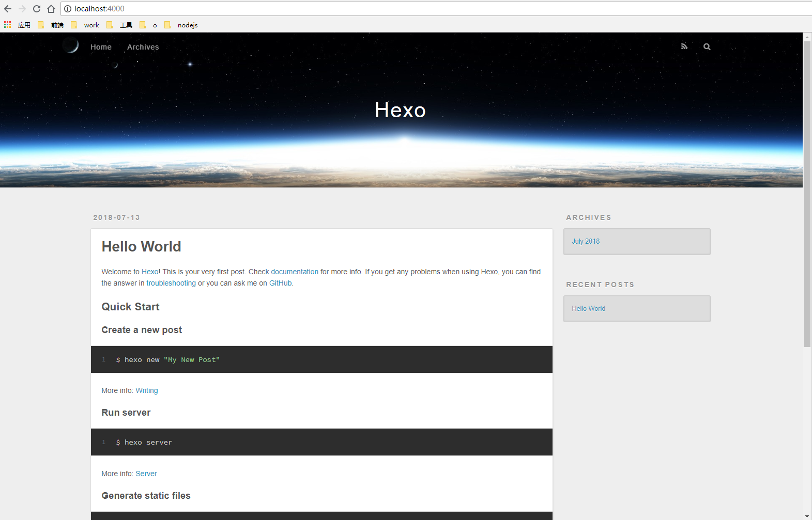The image size is (812, 520).
Task: View site information icon beside localhost:4000
Action: [x=68, y=9]
